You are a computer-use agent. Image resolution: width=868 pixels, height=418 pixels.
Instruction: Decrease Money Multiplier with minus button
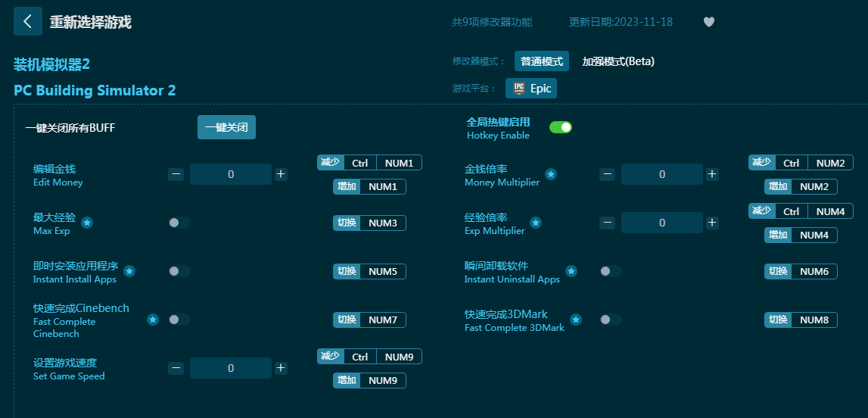click(607, 174)
